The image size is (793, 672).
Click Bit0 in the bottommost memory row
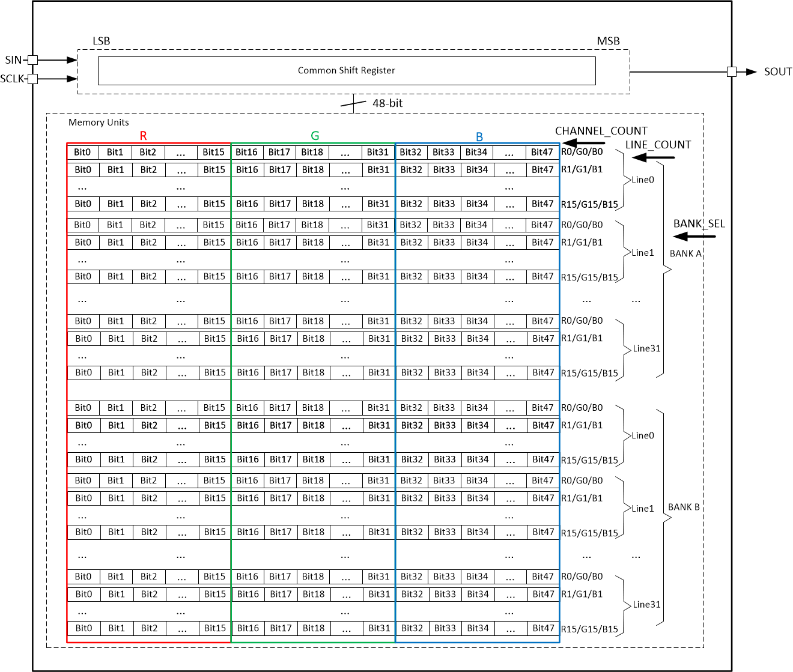click(84, 628)
